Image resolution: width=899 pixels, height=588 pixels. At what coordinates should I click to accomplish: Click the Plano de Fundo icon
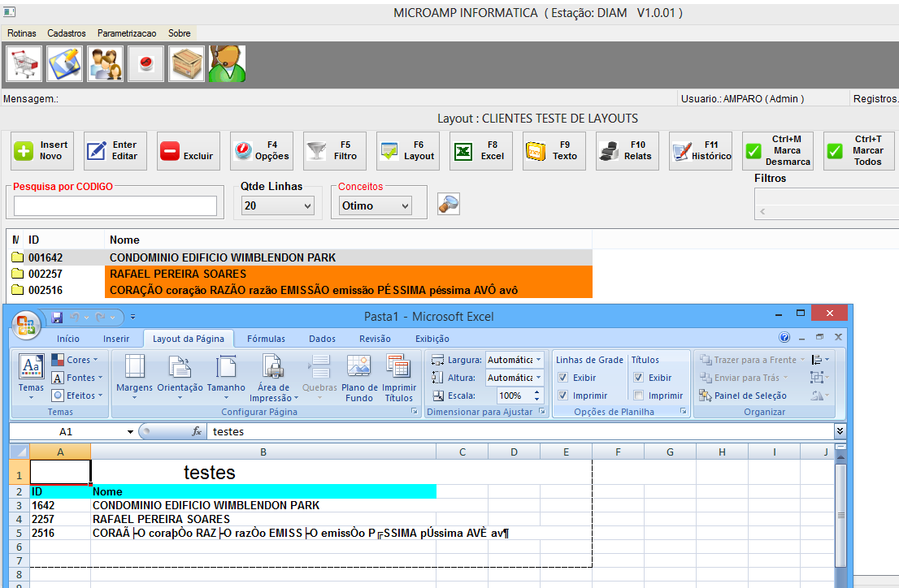point(358,378)
